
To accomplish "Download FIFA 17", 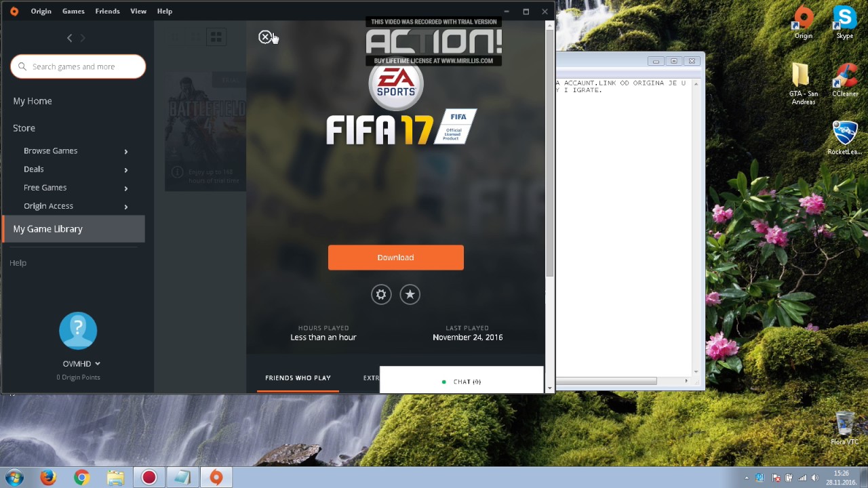I will [x=395, y=258].
